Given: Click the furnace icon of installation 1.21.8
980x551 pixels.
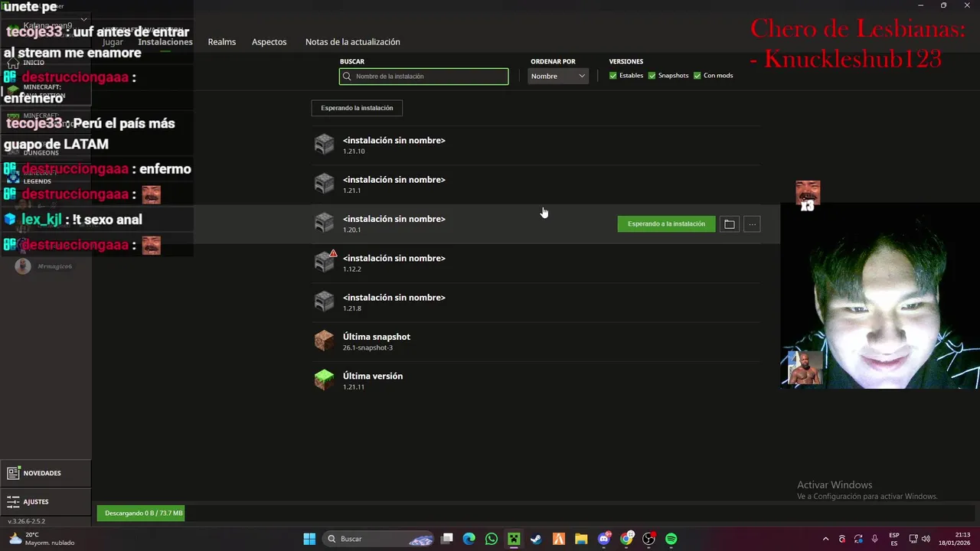Looking at the screenshot, I should (x=325, y=302).
